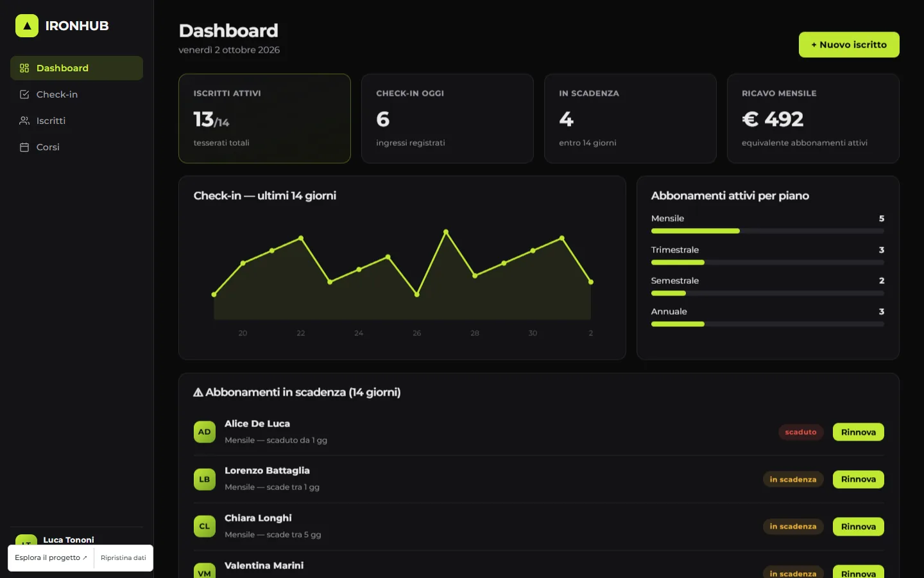Click the in scadenza badge for Chiara Longhi
Viewport: 924px width, 578px height.
coord(793,527)
